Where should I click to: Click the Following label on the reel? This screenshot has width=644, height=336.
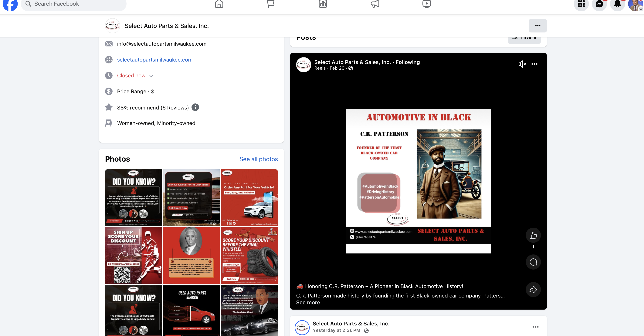tap(408, 62)
